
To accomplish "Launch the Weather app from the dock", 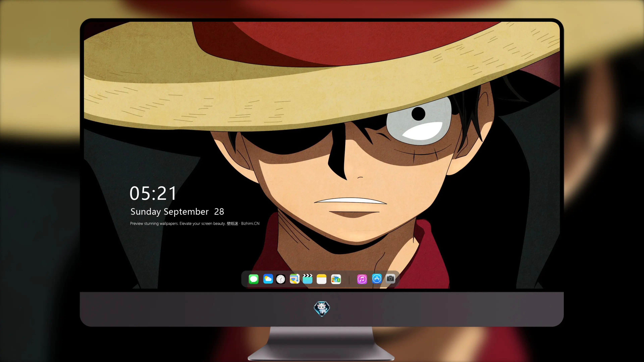I will coord(268,279).
